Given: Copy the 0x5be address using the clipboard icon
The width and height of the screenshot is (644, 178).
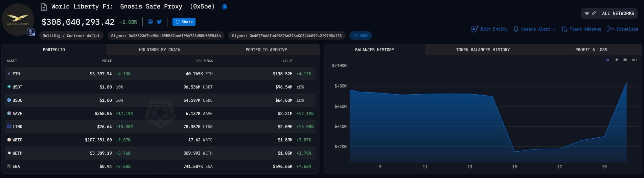Looking at the screenshot, I should click(225, 7).
